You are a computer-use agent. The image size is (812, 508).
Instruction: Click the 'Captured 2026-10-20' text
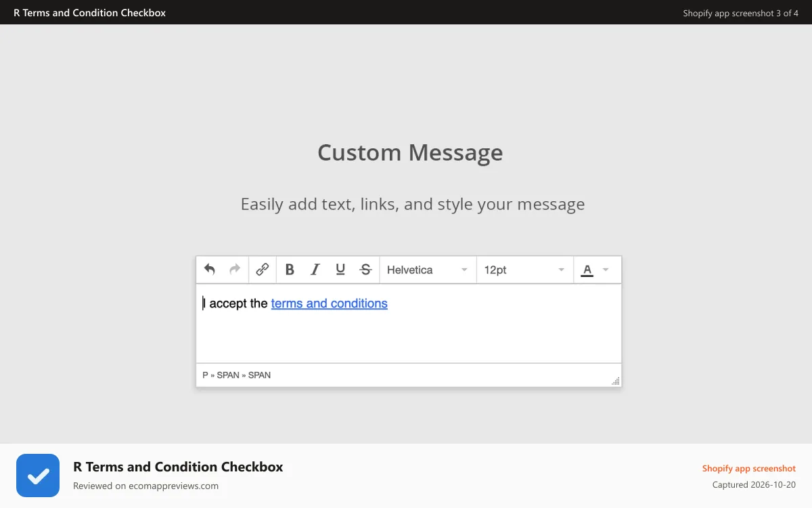[754, 484]
